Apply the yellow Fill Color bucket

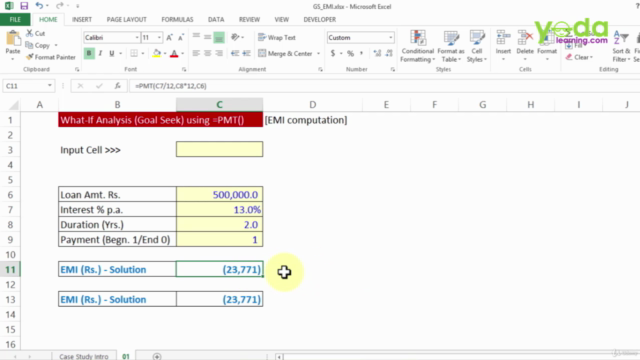click(x=157, y=53)
